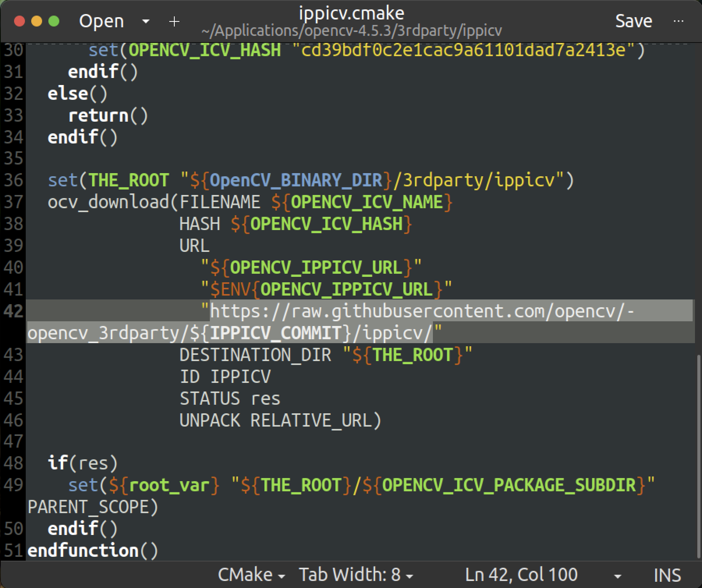Create a new document with plus icon

click(174, 21)
